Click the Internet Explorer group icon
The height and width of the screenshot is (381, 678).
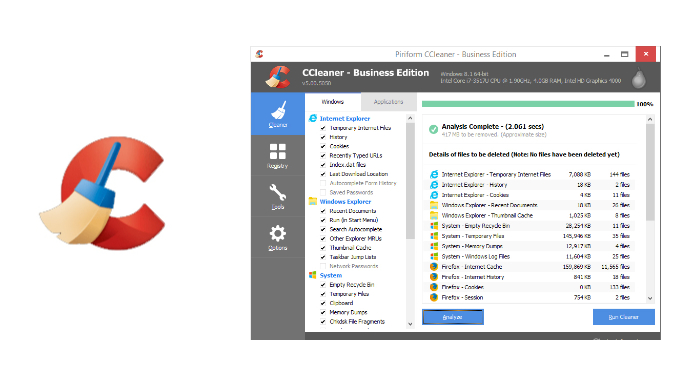coord(313,118)
